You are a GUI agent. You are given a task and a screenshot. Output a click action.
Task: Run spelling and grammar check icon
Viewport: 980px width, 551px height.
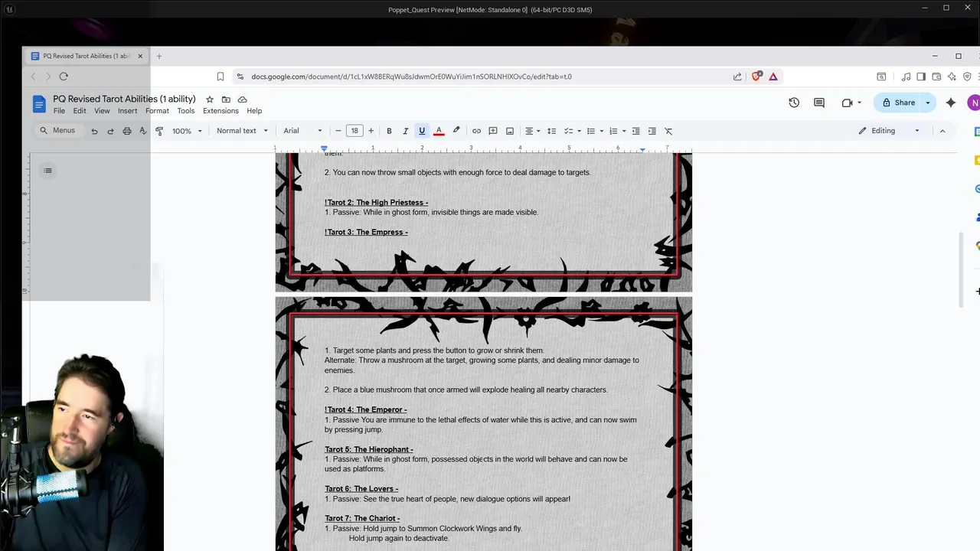coord(143,131)
